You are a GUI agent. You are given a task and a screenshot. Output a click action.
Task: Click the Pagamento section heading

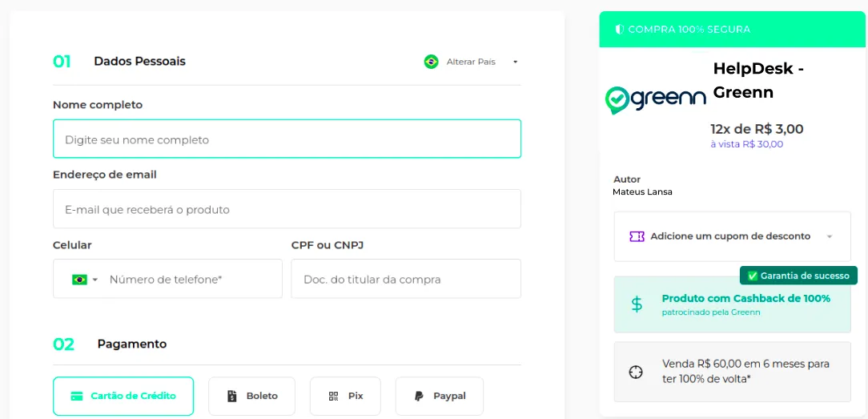point(132,344)
